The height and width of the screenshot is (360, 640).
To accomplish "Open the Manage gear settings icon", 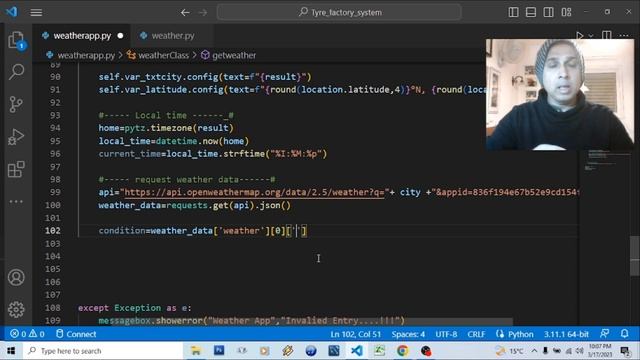I will pyautogui.click(x=16, y=309).
